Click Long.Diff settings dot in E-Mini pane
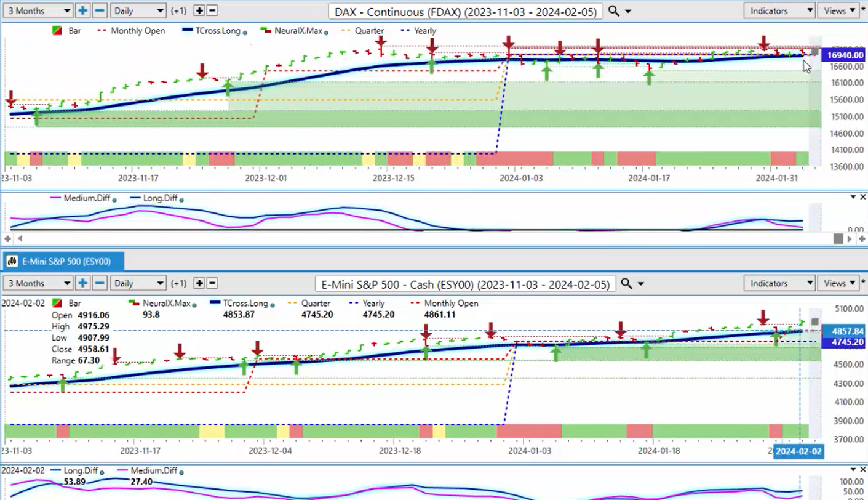The image size is (868, 500). pyautogui.click(x=102, y=472)
